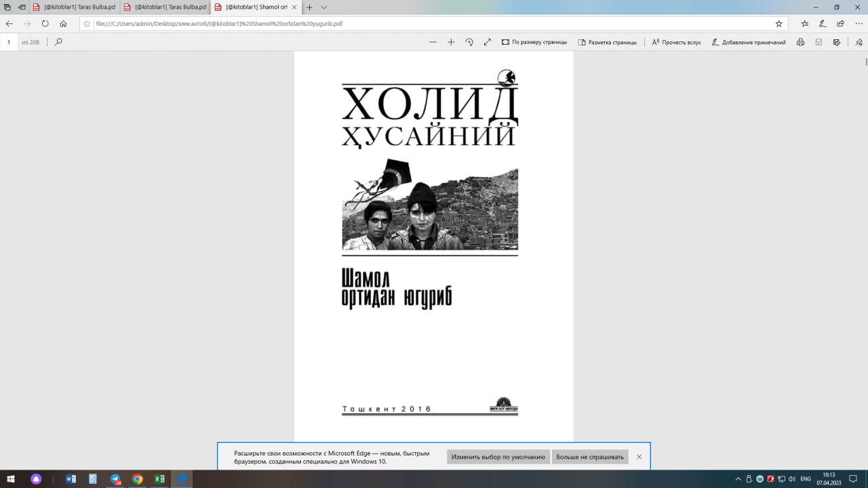868x488 pixels.
Task: Zoom in on the document
Action: coord(451,41)
